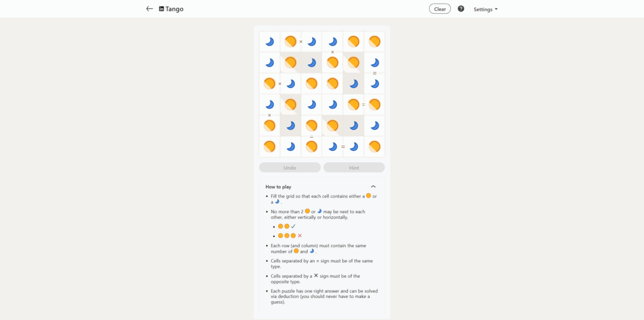Select the moon in the top-left grid cell
This screenshot has width=644, height=320.
coord(269,41)
